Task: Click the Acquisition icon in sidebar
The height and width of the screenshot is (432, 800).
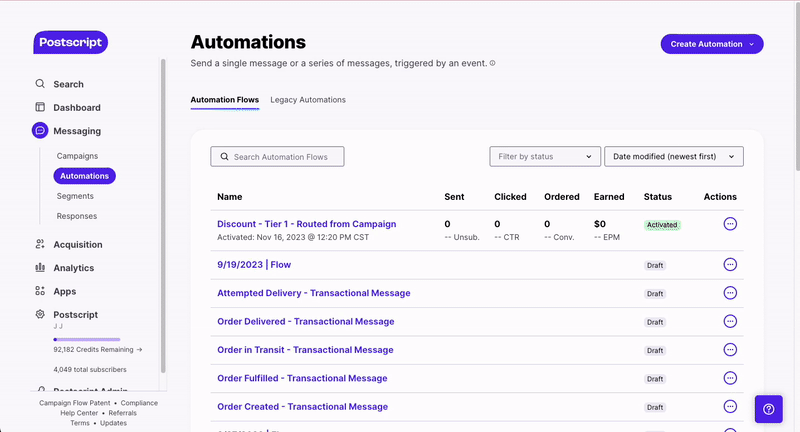Action: click(40, 244)
